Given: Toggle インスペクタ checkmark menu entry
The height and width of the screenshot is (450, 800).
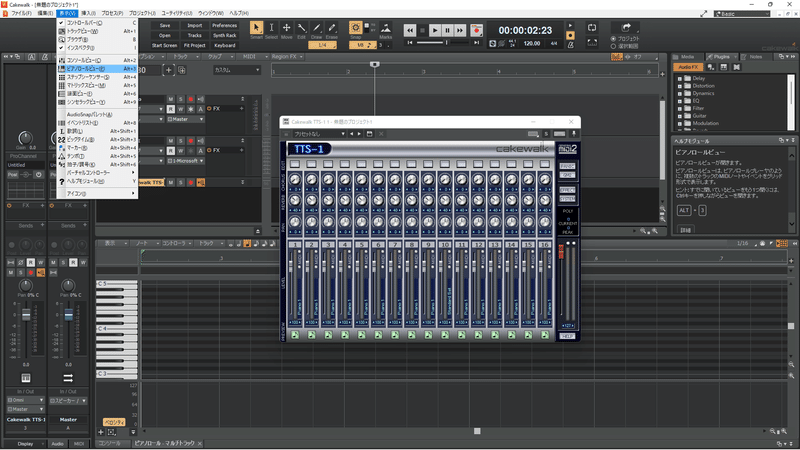Looking at the screenshot, I should (97, 48).
